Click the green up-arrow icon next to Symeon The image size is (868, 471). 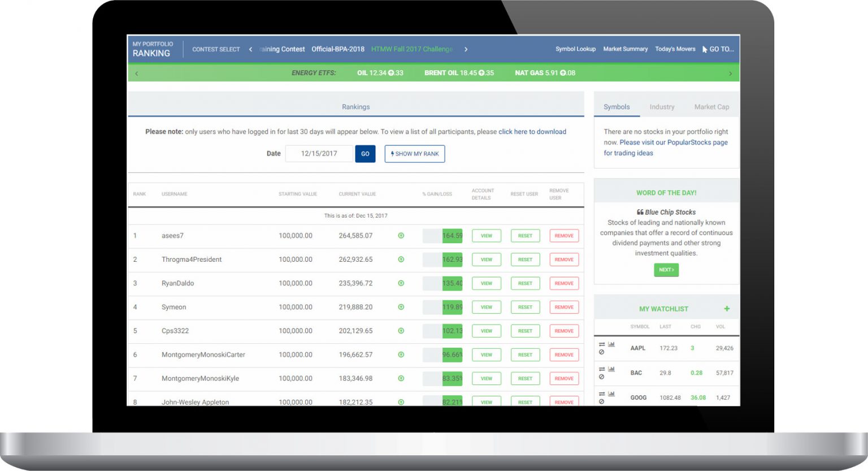(x=401, y=307)
